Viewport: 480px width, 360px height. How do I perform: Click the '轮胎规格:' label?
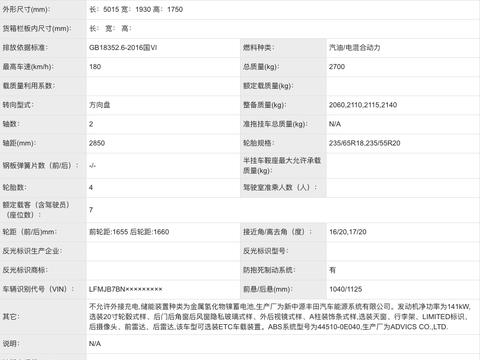[259, 143]
